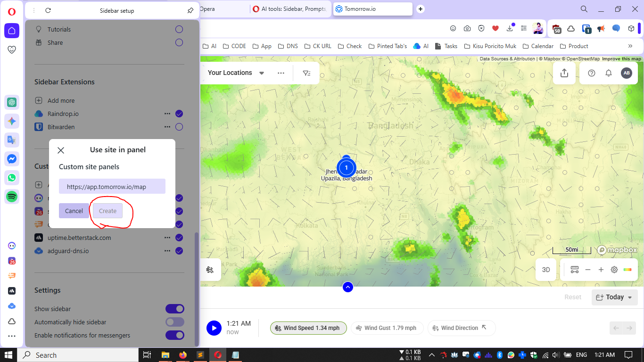Open the map layers wind icon
Screen dimensions: 644x362
(210, 270)
